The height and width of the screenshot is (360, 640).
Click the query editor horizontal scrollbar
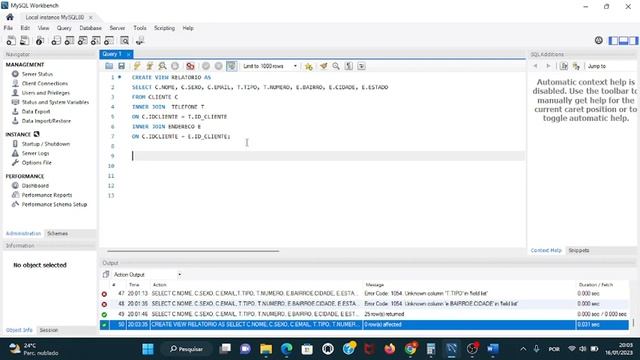[193, 251]
